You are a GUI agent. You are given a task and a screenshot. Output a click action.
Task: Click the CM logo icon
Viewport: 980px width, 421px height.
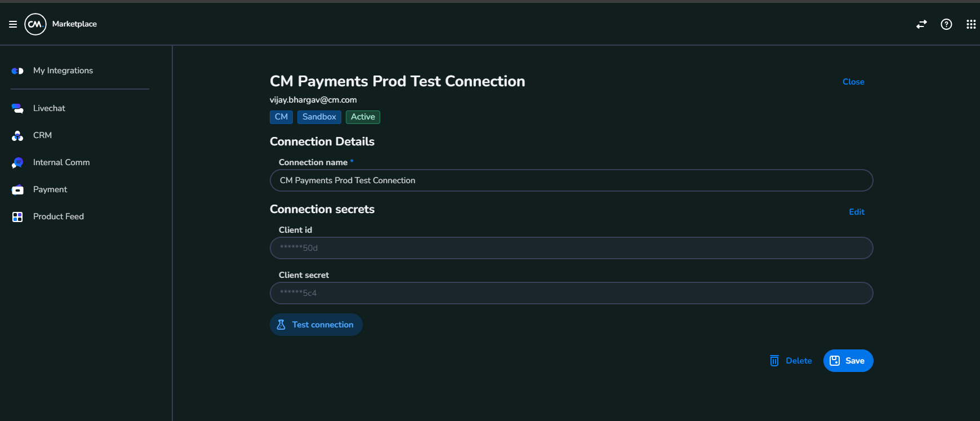[x=35, y=24]
